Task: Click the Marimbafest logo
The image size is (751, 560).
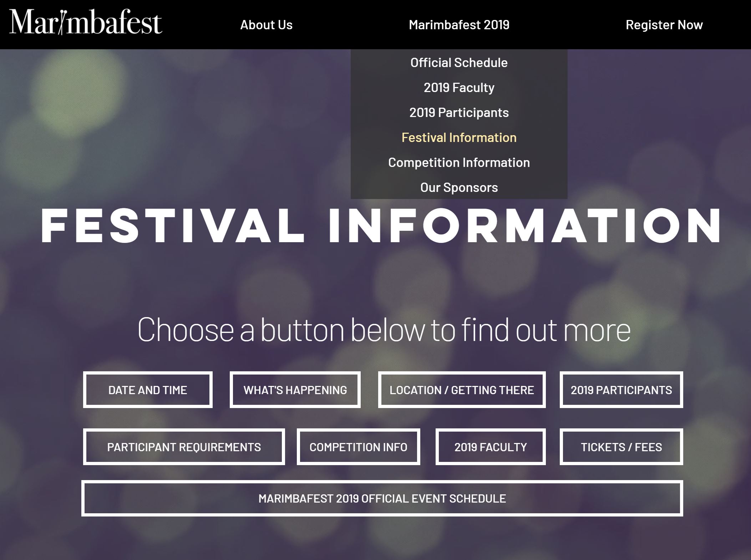Action: coord(86,22)
